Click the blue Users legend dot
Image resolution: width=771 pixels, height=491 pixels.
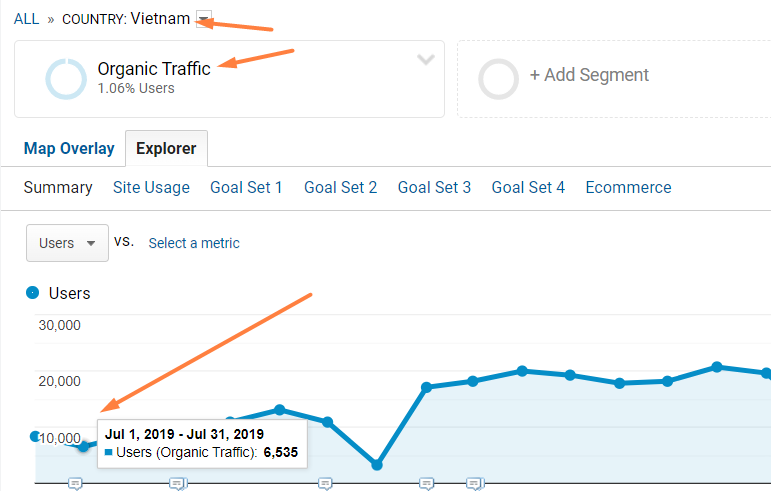[x=32, y=293]
